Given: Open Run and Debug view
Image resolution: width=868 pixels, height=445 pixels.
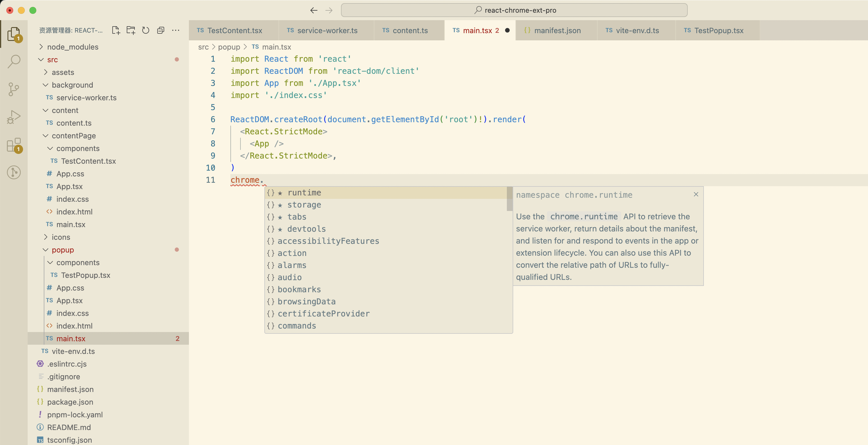Looking at the screenshot, I should (14, 117).
